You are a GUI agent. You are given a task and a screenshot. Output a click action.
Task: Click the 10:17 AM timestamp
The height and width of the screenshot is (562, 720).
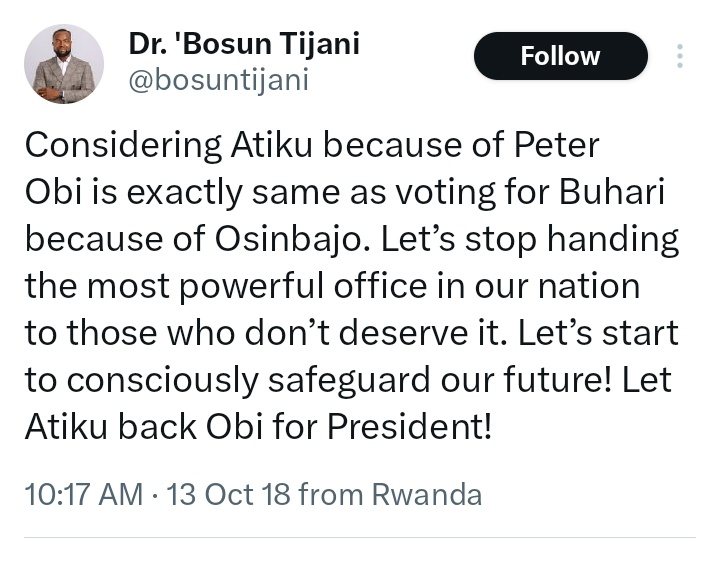click(x=83, y=494)
